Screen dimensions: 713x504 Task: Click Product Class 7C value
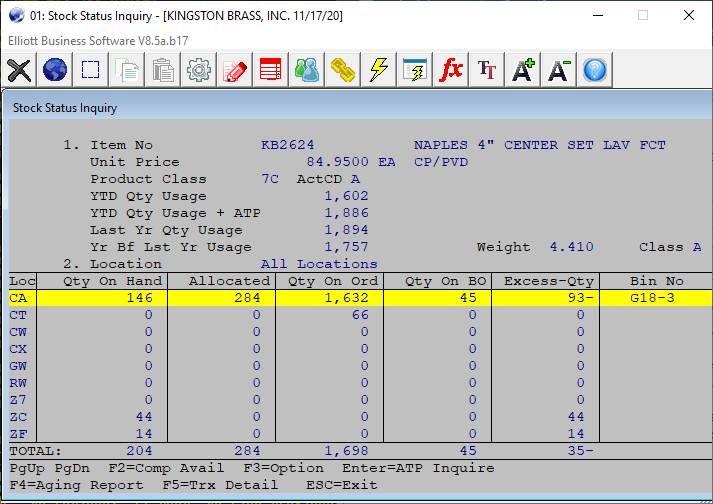tap(270, 179)
